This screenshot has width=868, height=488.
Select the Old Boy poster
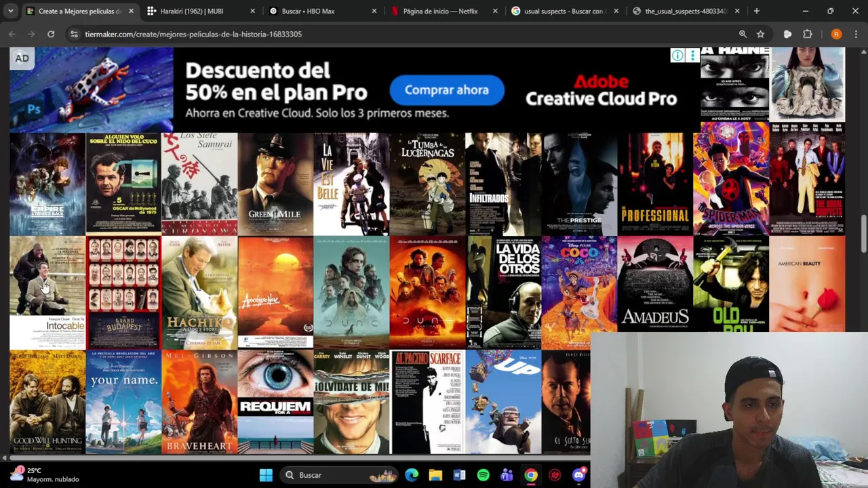point(731,284)
